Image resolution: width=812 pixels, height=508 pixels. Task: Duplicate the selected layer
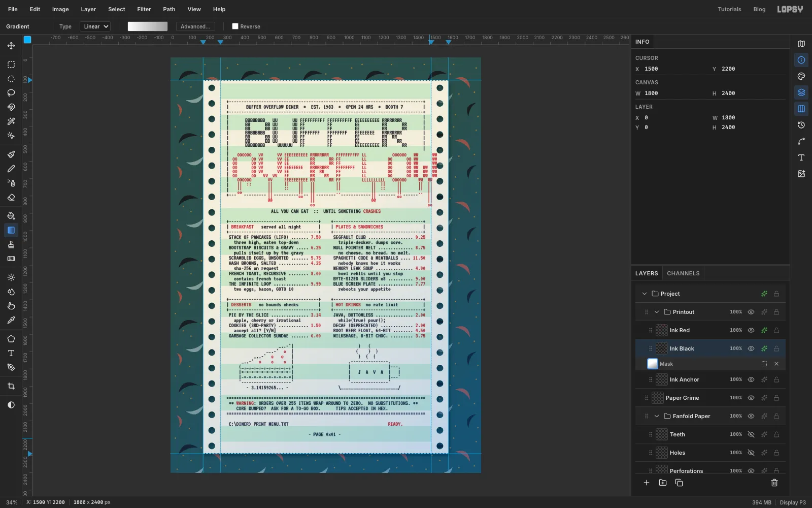pyautogui.click(x=679, y=483)
